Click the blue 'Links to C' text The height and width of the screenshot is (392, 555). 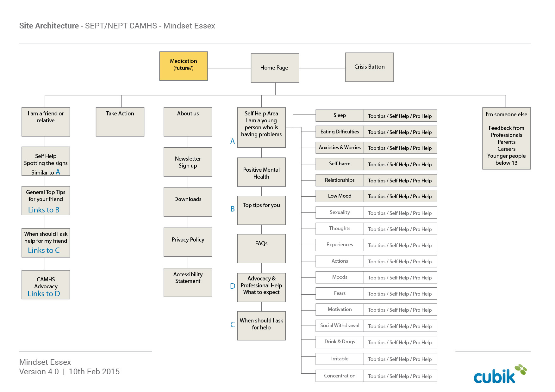click(x=44, y=250)
